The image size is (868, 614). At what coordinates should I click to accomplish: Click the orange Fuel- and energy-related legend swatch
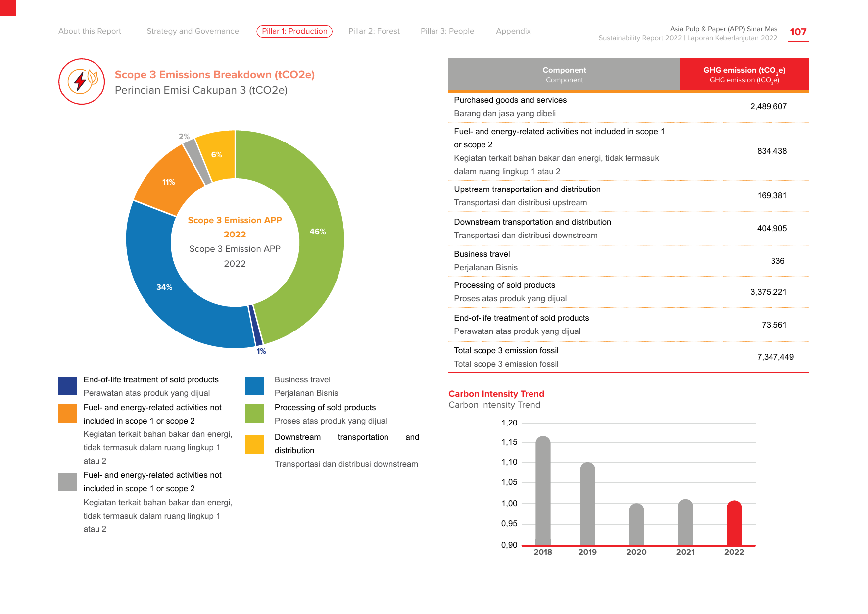(x=67, y=414)
